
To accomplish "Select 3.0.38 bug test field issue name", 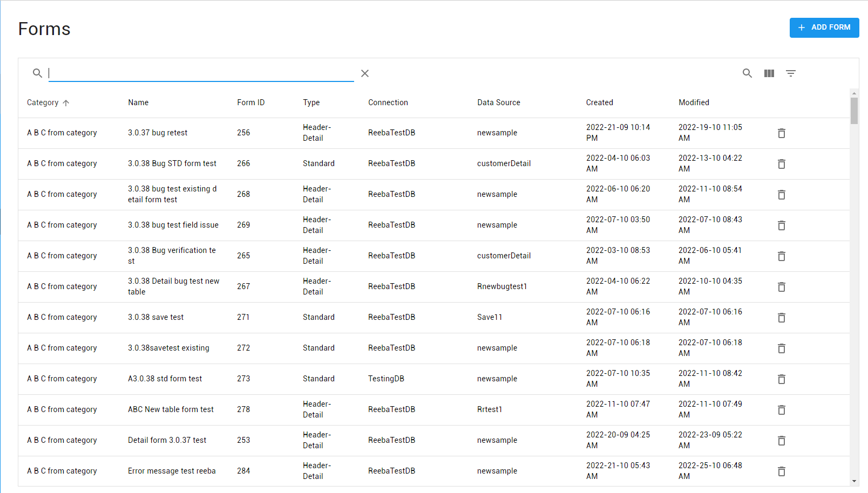I will click(173, 225).
